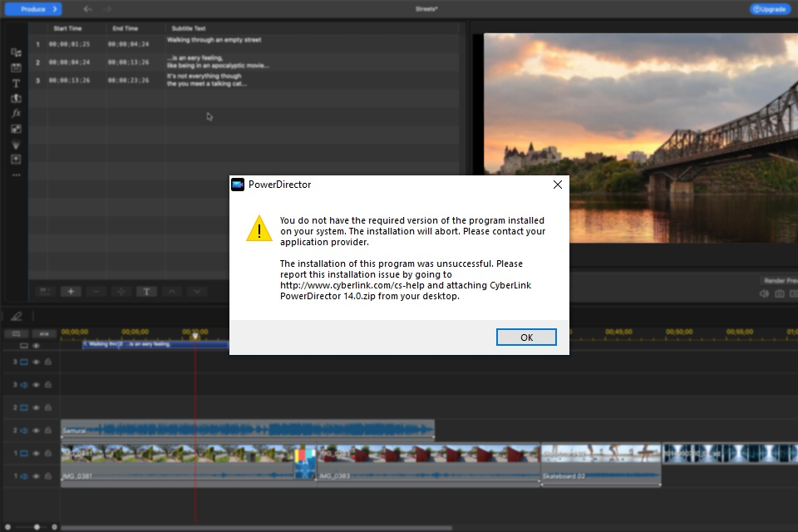Select end time 00;00;23;26 in row 3

(x=128, y=81)
